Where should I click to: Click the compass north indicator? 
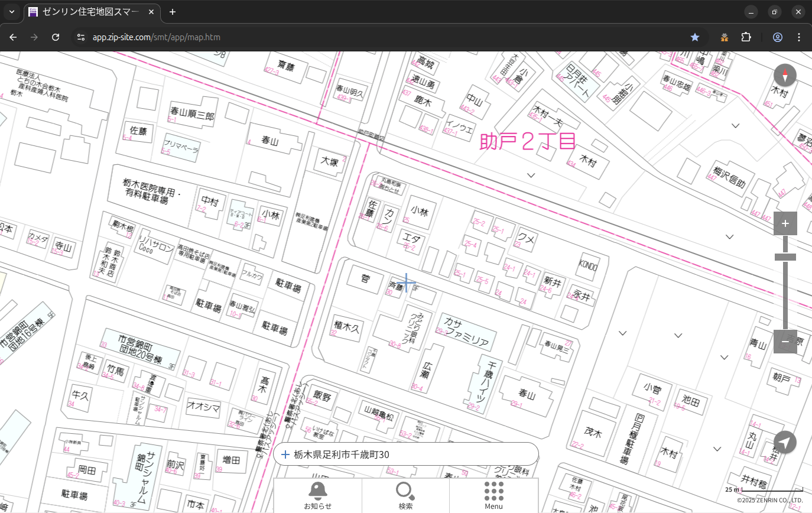click(785, 76)
